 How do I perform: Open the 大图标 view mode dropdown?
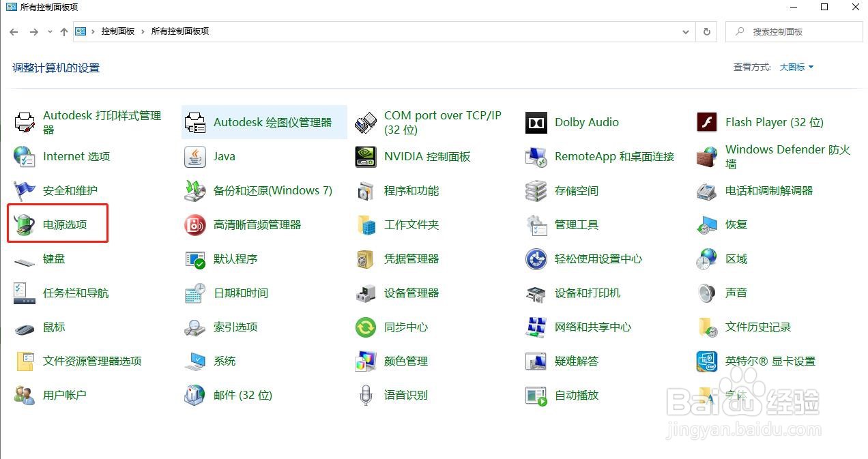pos(796,67)
